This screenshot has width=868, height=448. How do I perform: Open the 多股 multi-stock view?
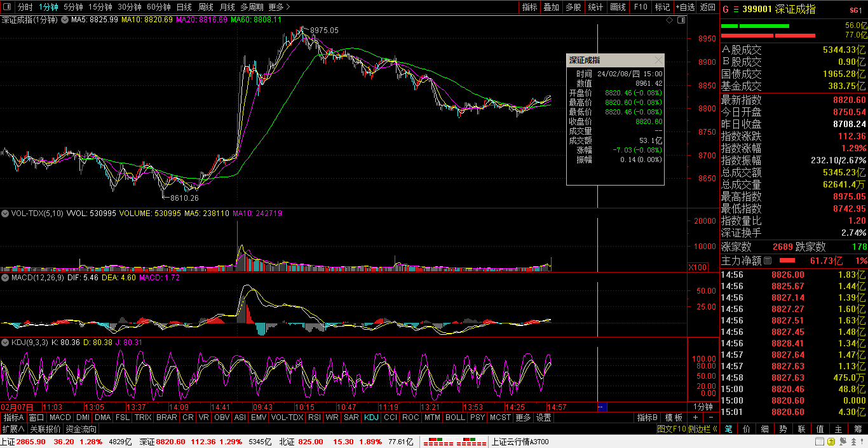tap(573, 7)
